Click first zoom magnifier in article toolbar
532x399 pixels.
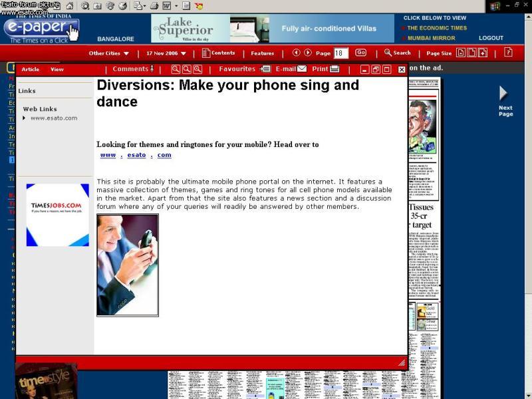coord(176,69)
